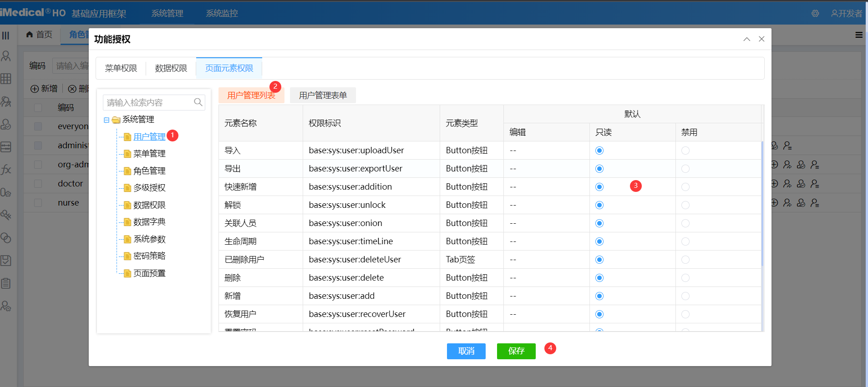This screenshot has width=868, height=387.
Task: Click the bottom user-settings icon in left sidebar
Action: 6,306
